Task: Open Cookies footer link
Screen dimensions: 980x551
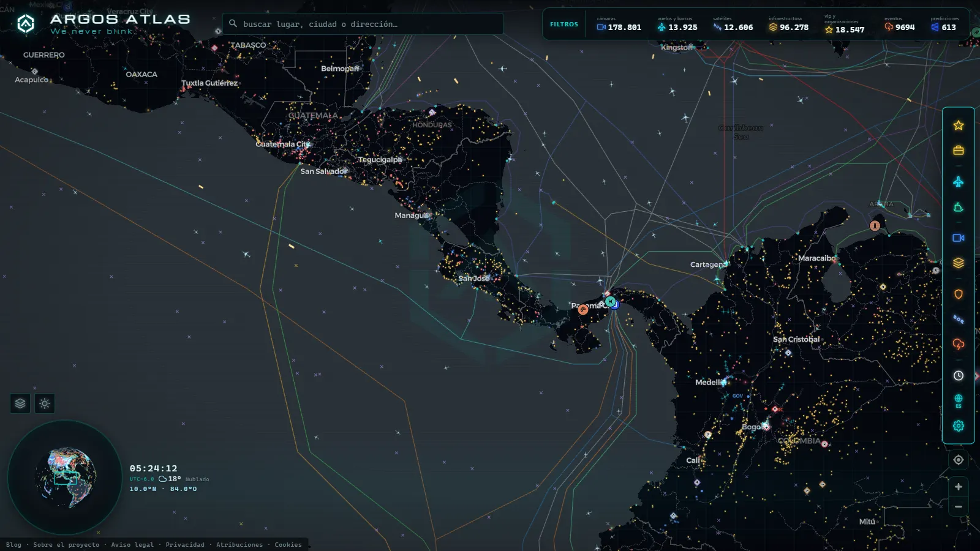Action: [x=288, y=545]
